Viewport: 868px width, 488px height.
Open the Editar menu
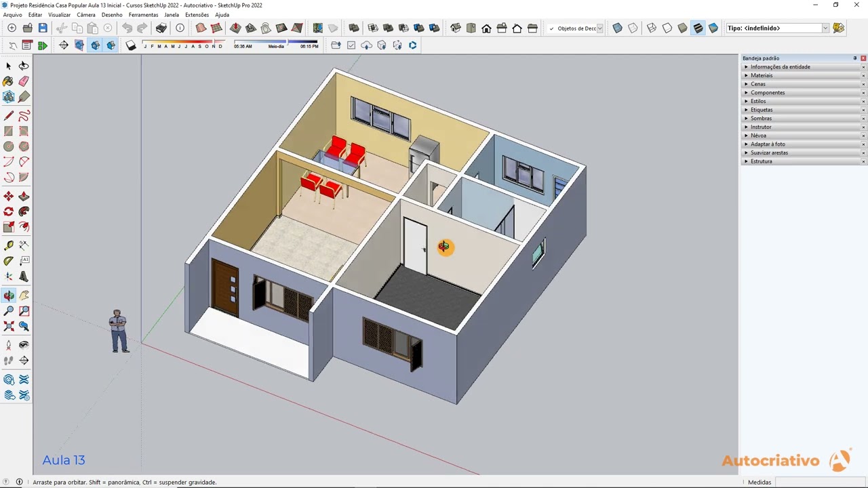(35, 15)
